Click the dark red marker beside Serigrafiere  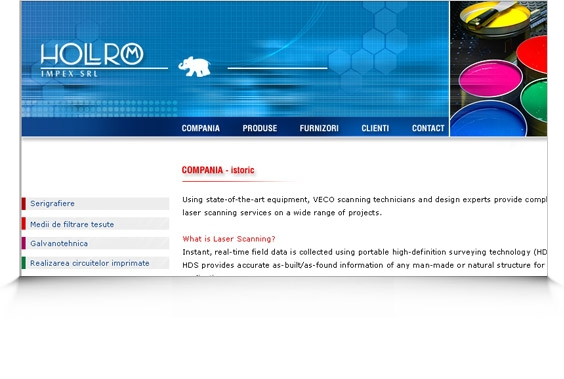click(x=24, y=204)
